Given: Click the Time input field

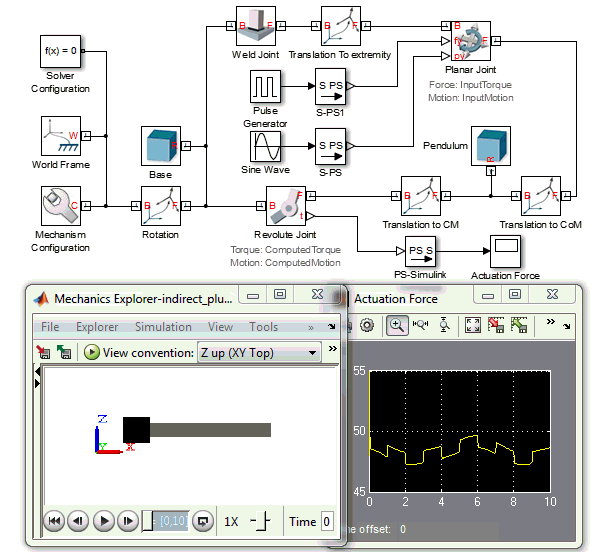Looking at the screenshot, I should [326, 521].
